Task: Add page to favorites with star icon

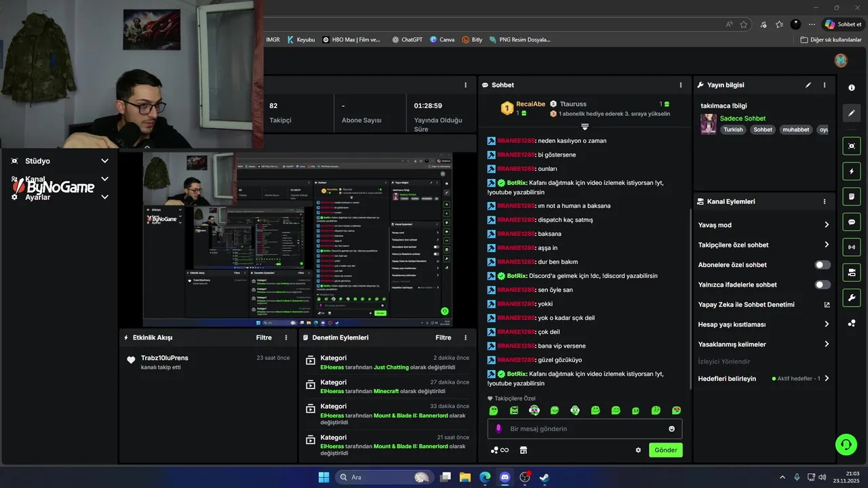Action: coord(744,24)
